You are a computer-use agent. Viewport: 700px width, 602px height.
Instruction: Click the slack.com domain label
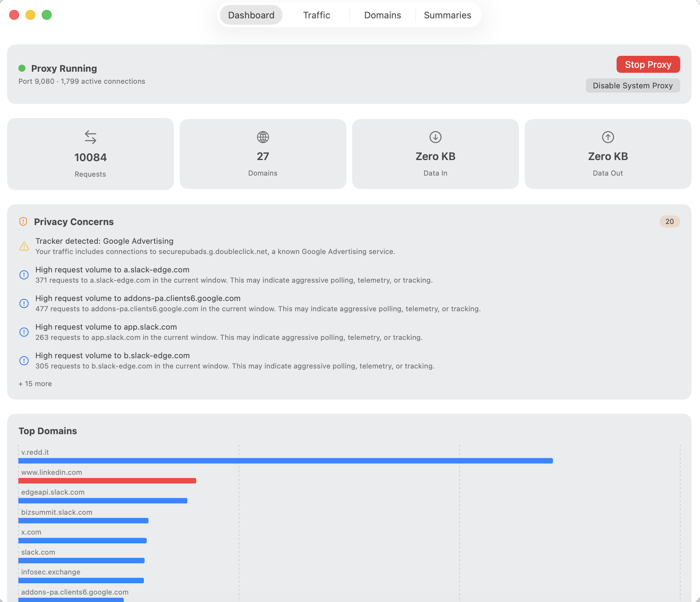click(38, 552)
